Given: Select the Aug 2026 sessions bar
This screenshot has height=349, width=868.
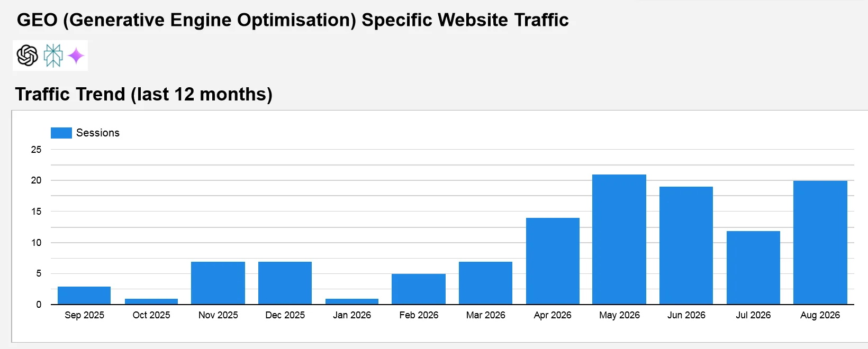Looking at the screenshot, I should click(820, 243).
